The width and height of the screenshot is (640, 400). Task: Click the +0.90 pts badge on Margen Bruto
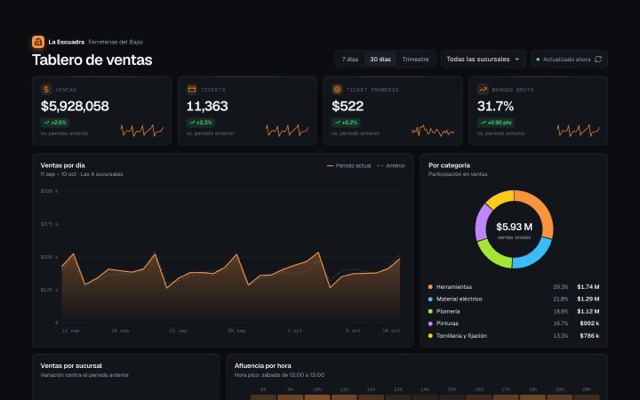(x=496, y=122)
